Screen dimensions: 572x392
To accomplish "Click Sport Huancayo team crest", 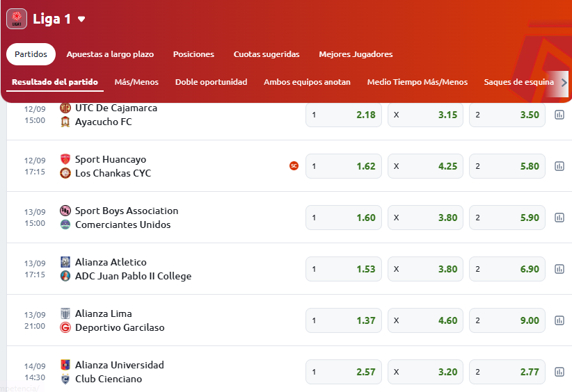I will click(x=65, y=159).
